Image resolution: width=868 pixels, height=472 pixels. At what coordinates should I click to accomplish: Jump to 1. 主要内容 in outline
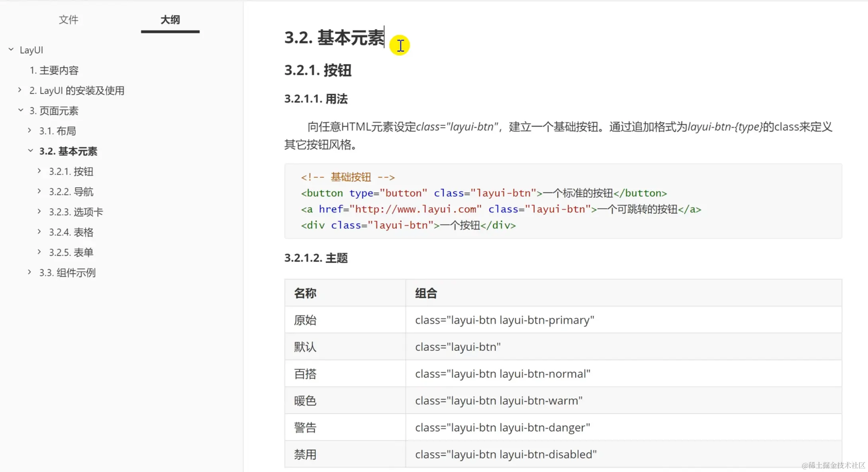coord(54,71)
